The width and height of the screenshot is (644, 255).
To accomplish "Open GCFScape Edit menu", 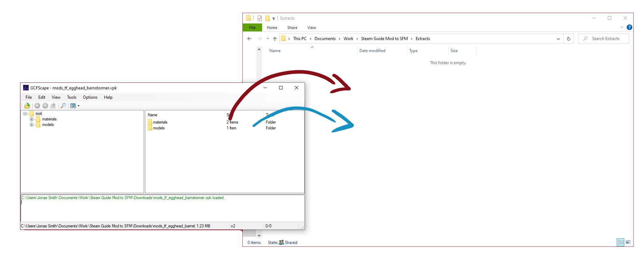I will (42, 97).
